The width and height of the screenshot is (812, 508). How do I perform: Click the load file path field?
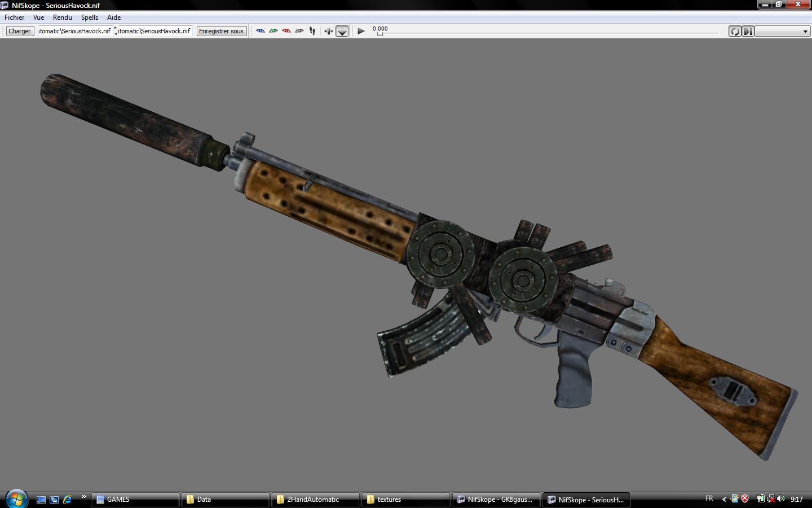(74, 31)
